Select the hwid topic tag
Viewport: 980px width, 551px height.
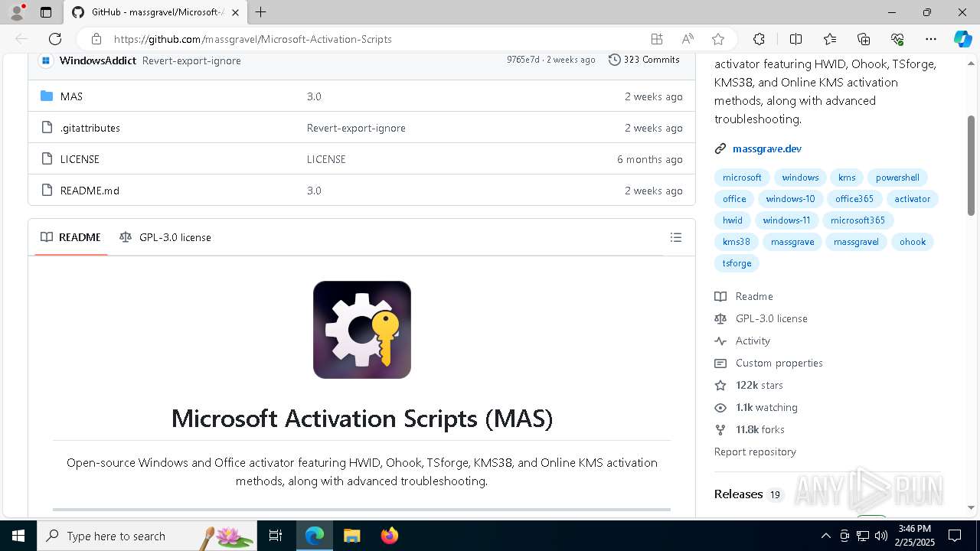[x=733, y=220]
